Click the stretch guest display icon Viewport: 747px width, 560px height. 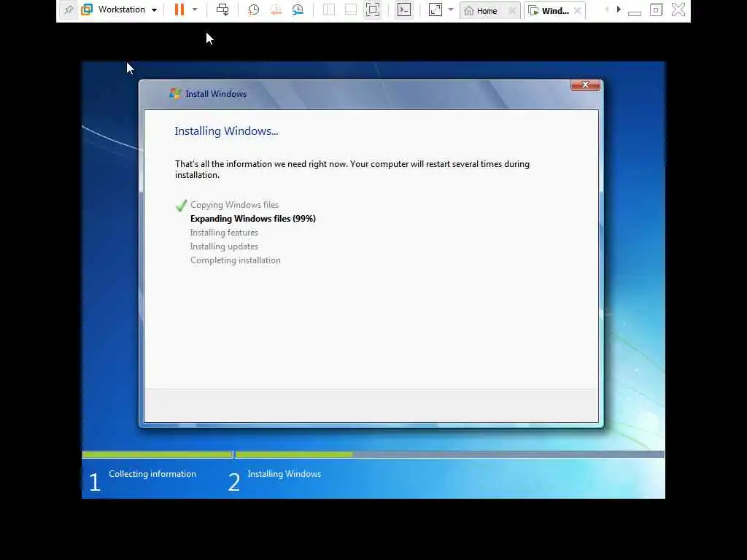pyautogui.click(x=436, y=9)
